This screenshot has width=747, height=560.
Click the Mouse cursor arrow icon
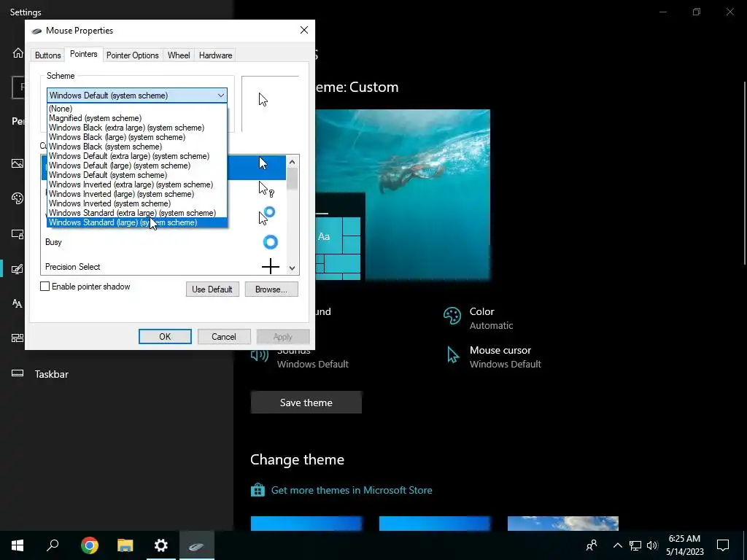452,354
